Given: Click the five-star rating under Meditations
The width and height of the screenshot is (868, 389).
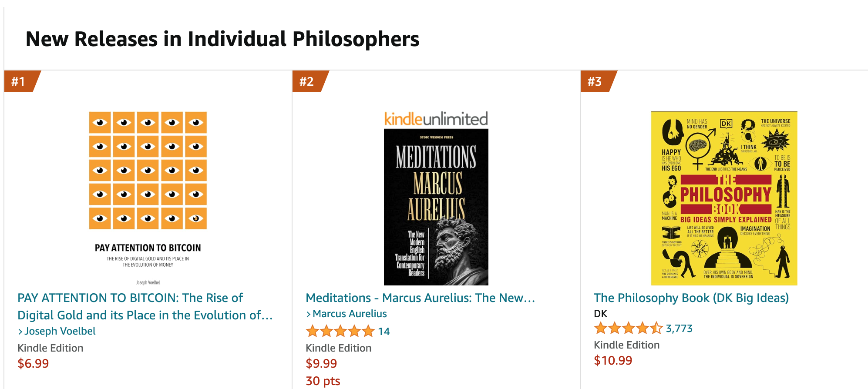Looking at the screenshot, I should pyautogui.click(x=340, y=332).
